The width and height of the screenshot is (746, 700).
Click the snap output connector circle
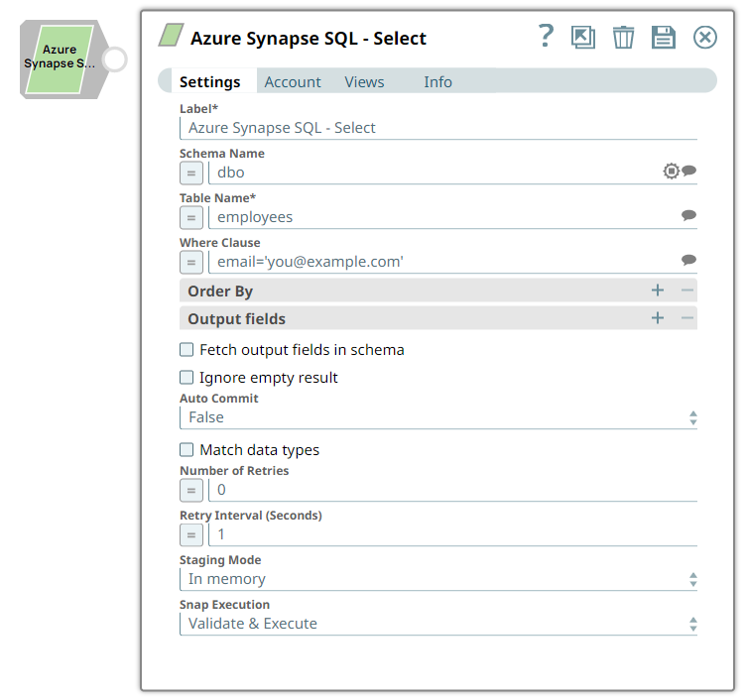(115, 59)
